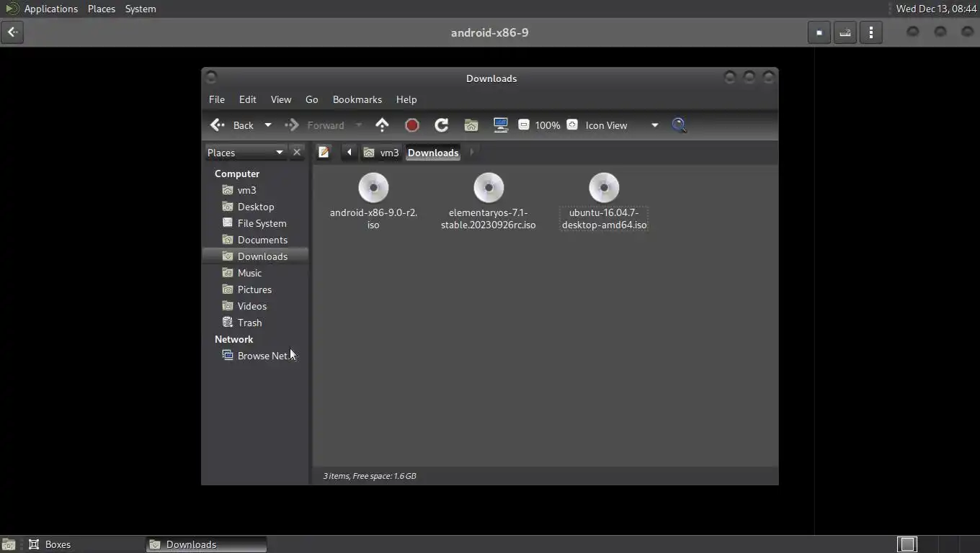Viewport: 980px width, 553px height.
Task: Click the Computer toolbar icon
Action: click(501, 125)
